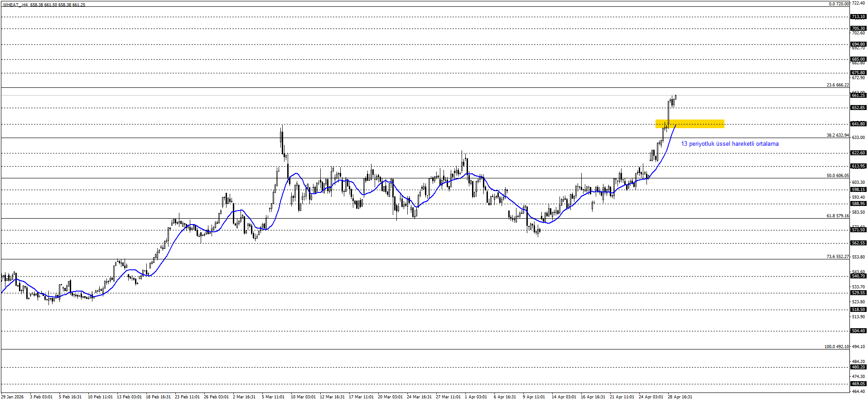This screenshot has height=402, width=868.
Task: Click the '50.0 606.05' Fibonacci level label
Action: pyautogui.click(x=838, y=176)
